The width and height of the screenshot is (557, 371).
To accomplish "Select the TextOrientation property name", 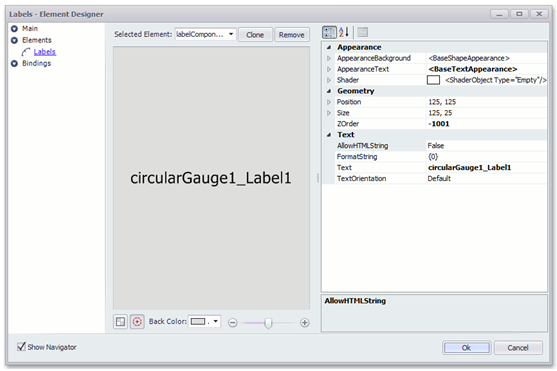I will [361, 179].
